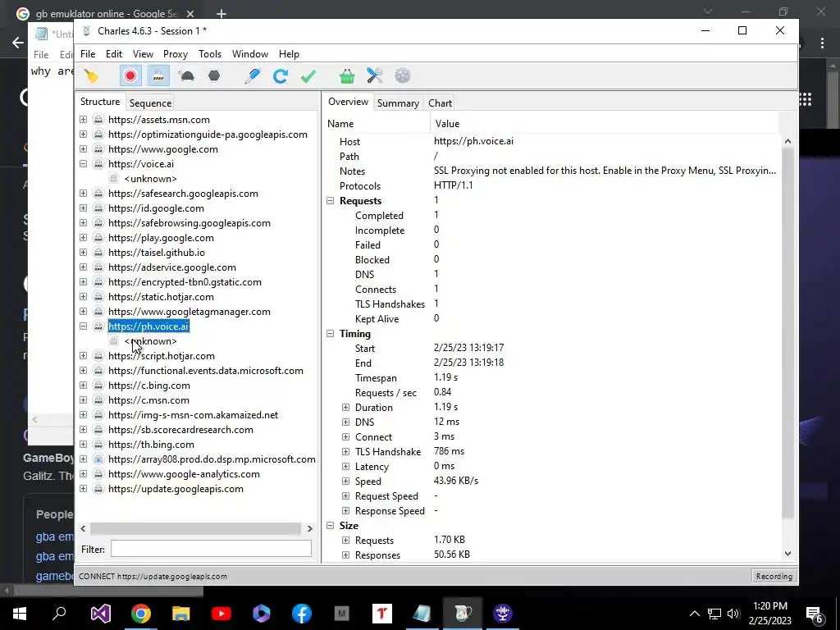Image resolution: width=840 pixels, height=630 pixels.
Task: Click the green checkmark Validate icon
Action: tap(308, 76)
